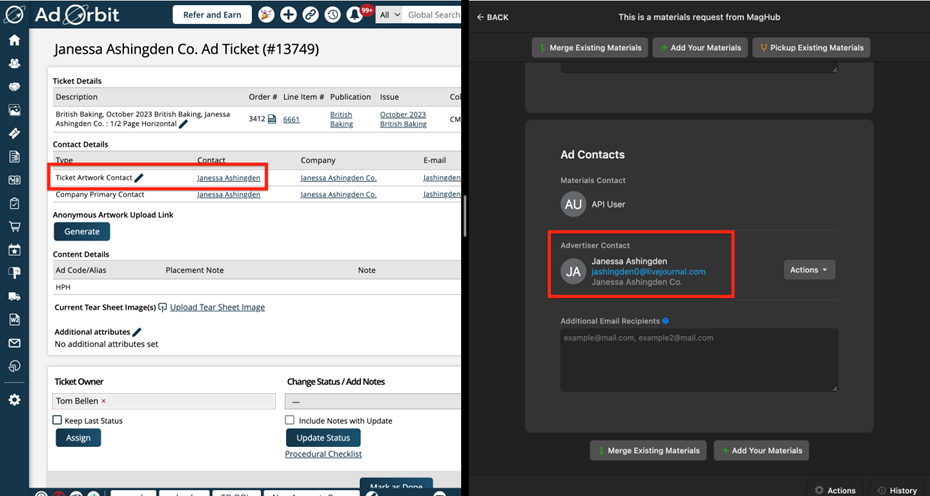Edit ticket description with pencil icon
Viewport: 930px width, 496px height.
(184, 124)
